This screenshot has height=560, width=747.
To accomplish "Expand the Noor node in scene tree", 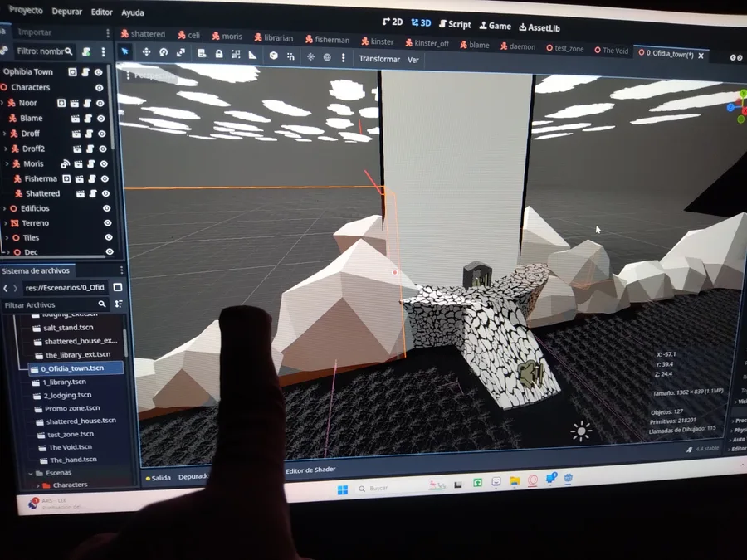I will (x=2, y=102).
